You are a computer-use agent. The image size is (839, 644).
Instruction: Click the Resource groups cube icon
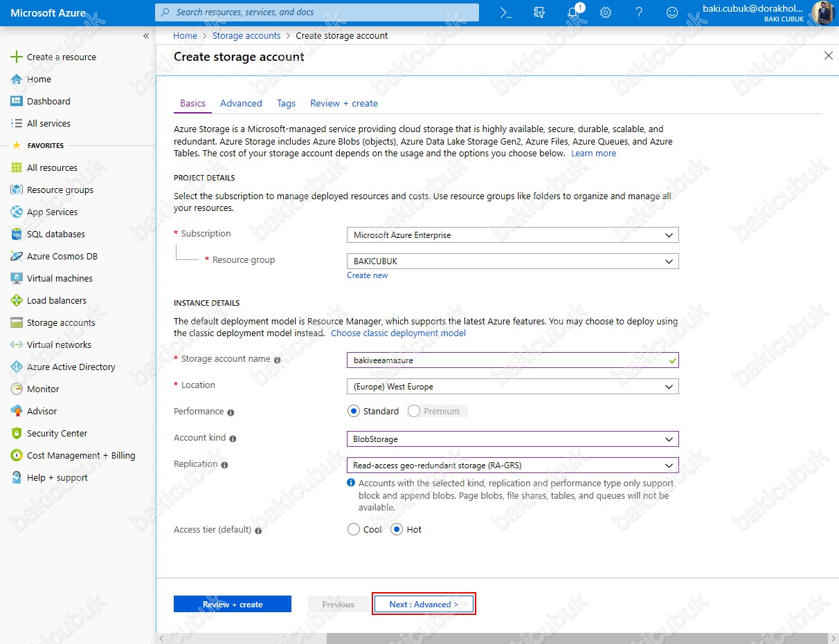pyautogui.click(x=17, y=190)
